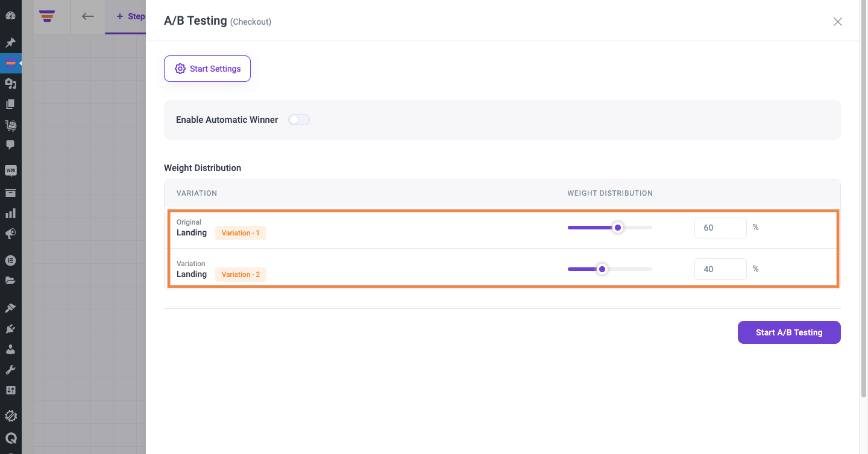
Task: Click the Variation - 2 badge
Action: 241,275
